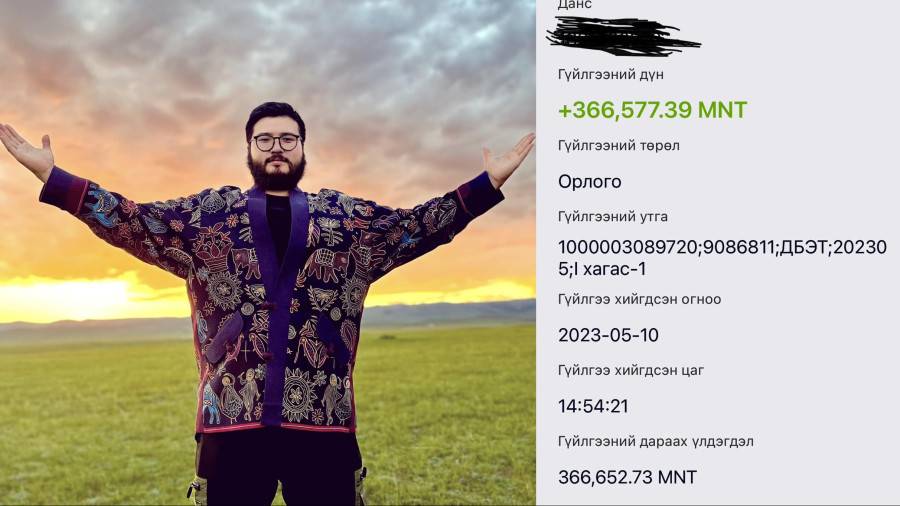Click the Гүйлгээний төрөл label
The image size is (900, 506).
[x=619, y=146]
